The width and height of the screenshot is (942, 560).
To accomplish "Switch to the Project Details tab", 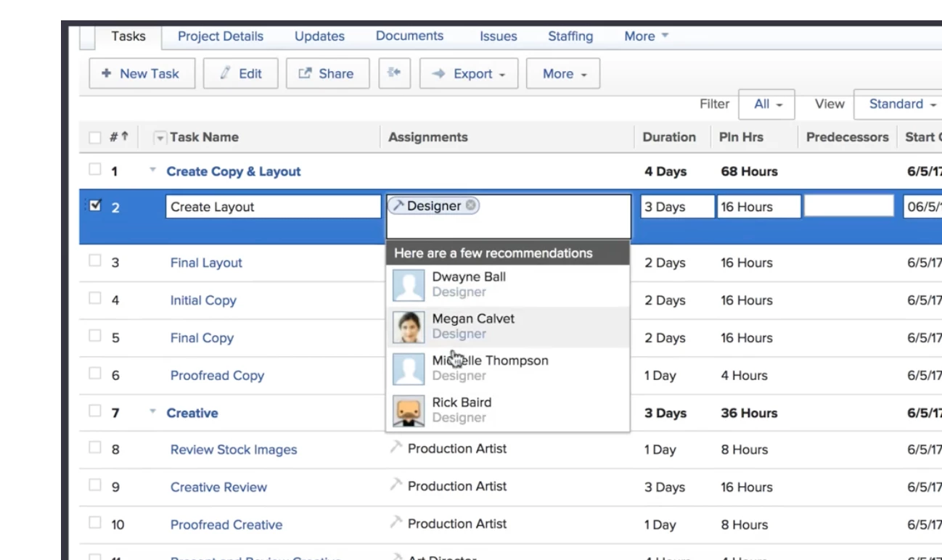I will click(221, 36).
